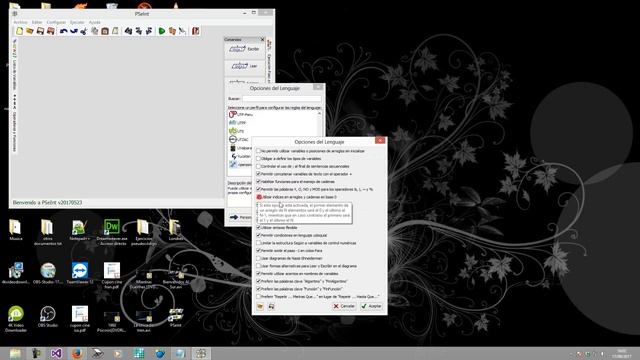Viewport: 640px width, 360px height.
Task: Click profile list scrollbar up arrow
Action: tap(320, 113)
